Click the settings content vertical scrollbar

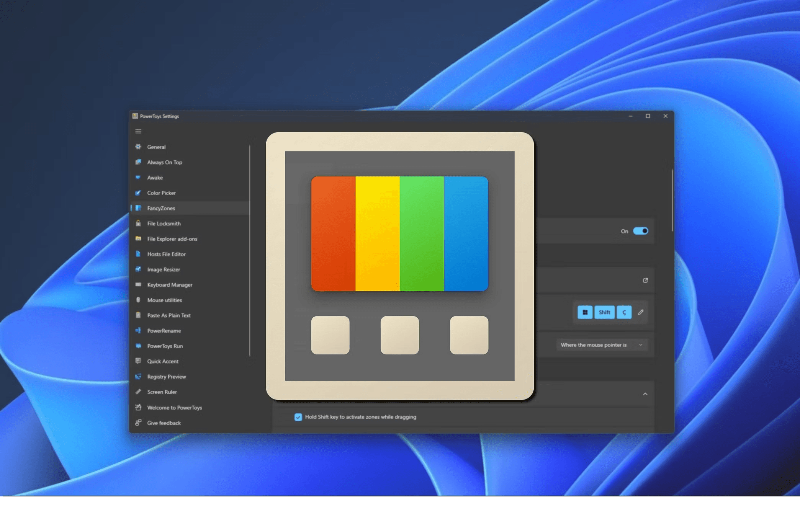coord(672,200)
